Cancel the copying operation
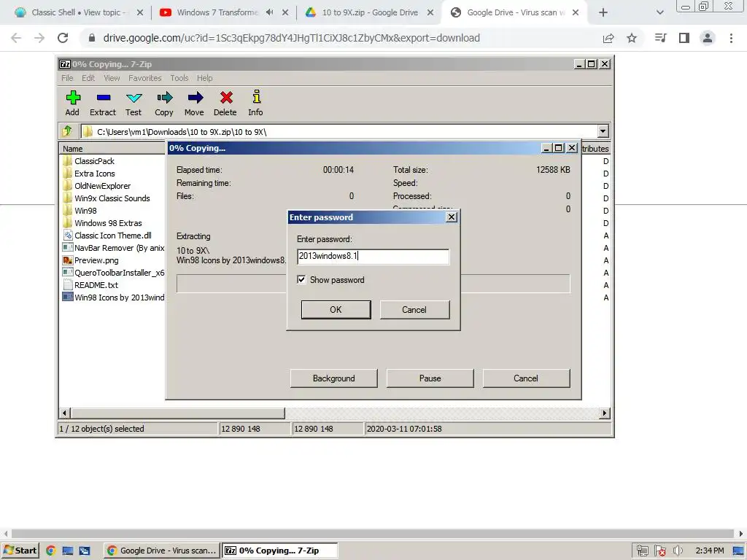The height and width of the screenshot is (560, 747). tap(526, 378)
